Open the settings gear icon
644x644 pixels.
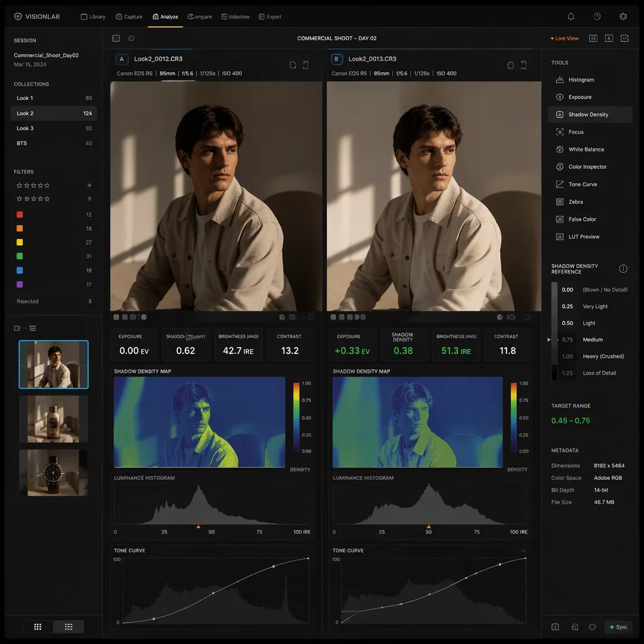623,16
